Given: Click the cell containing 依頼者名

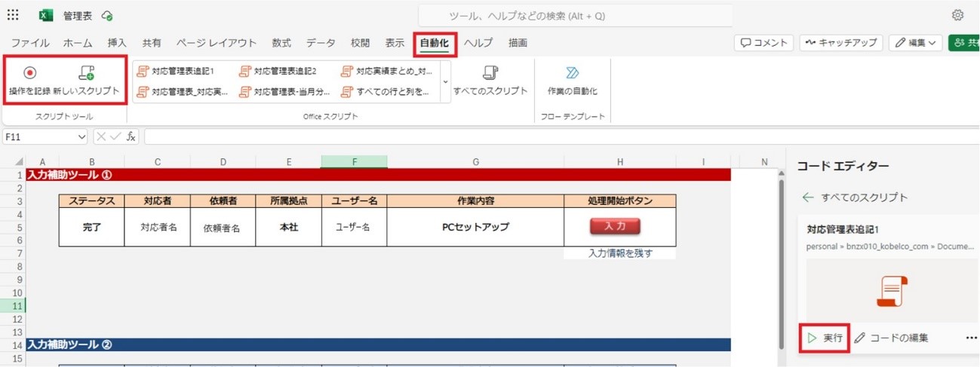Looking at the screenshot, I should [x=223, y=227].
